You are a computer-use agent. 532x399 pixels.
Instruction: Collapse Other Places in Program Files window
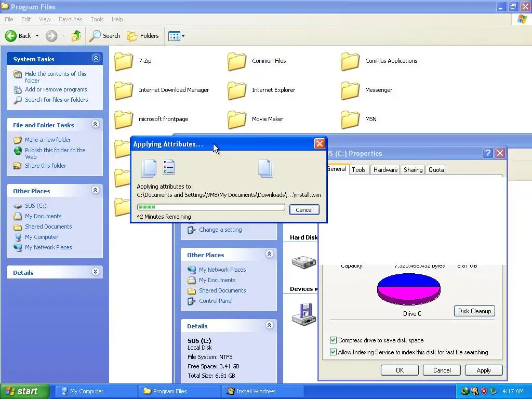point(96,190)
